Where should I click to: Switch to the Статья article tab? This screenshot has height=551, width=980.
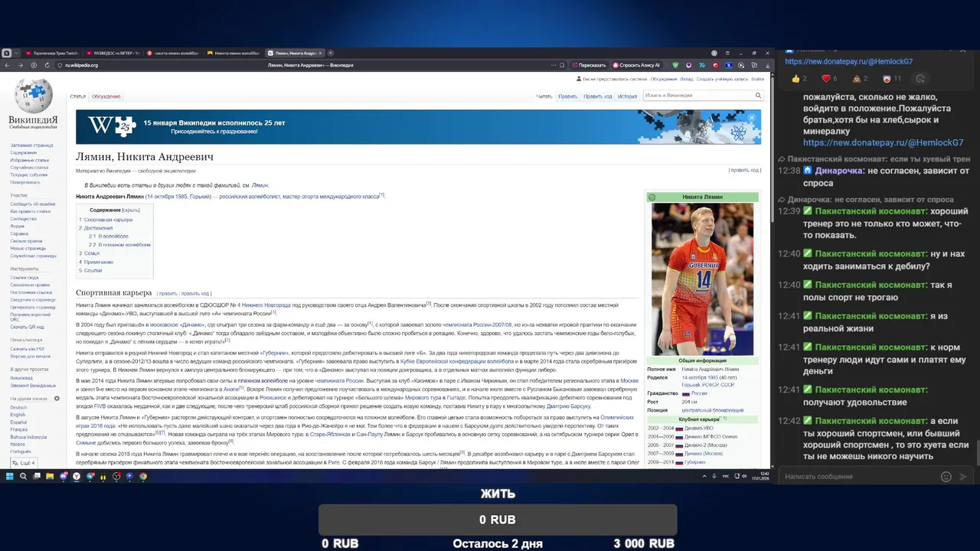tap(78, 96)
